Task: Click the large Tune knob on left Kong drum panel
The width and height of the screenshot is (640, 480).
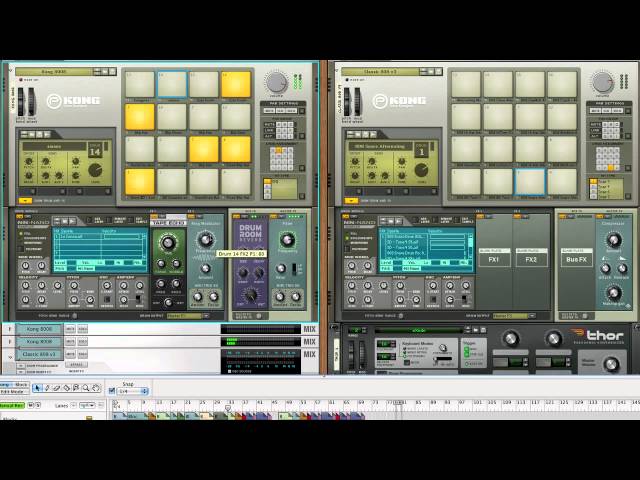Action: [x=95, y=170]
